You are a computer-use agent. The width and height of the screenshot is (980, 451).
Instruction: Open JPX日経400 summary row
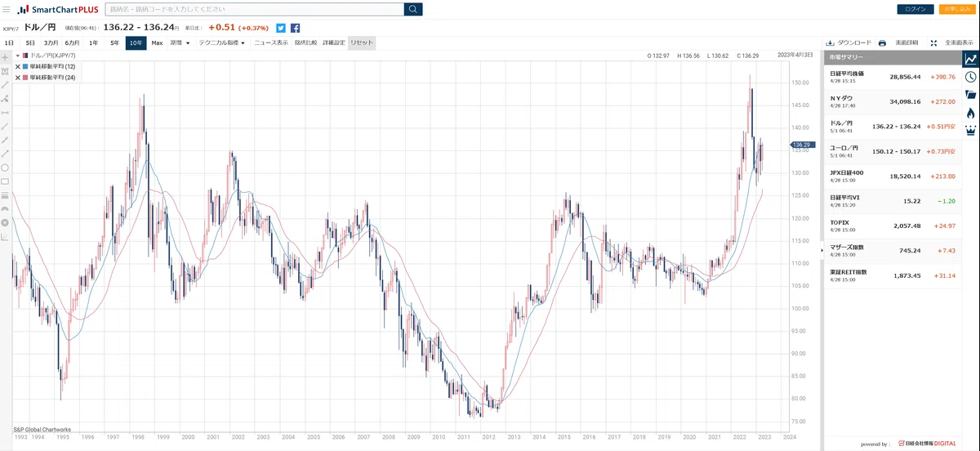point(892,176)
